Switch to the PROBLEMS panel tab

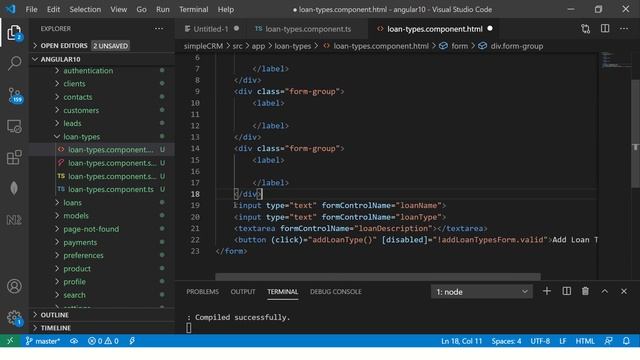click(202, 292)
